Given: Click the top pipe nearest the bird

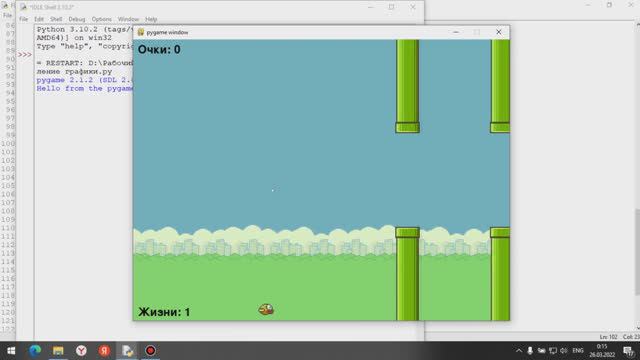Looking at the screenshot, I should [407, 86].
